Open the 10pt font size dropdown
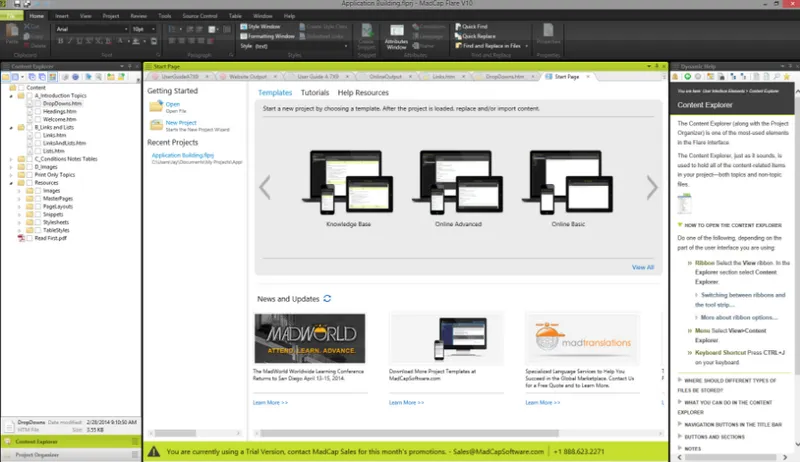 click(x=153, y=29)
